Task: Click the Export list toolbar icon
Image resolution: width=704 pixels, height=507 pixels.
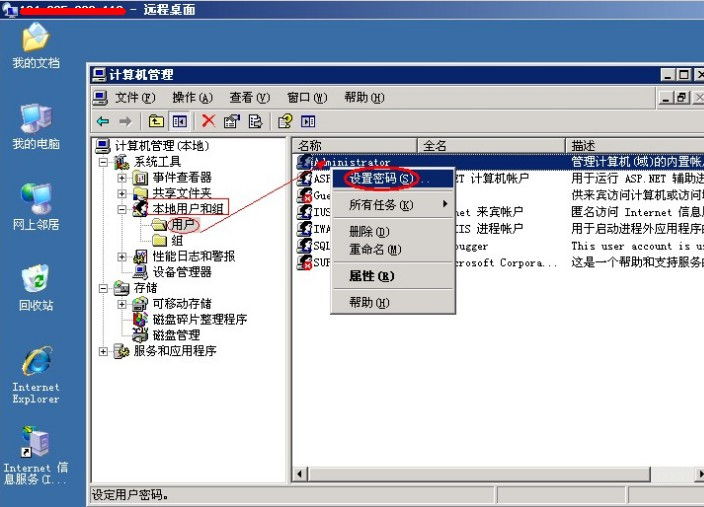Action: [x=255, y=121]
